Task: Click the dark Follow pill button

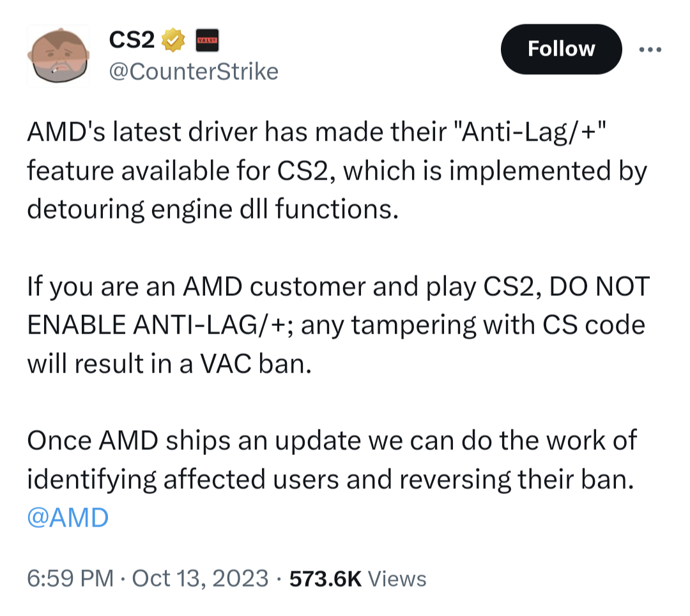Action: [x=561, y=49]
